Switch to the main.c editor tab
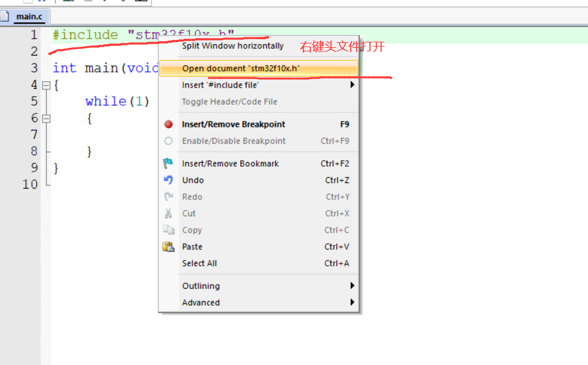Screen dimensions: 588x365 point(29,16)
